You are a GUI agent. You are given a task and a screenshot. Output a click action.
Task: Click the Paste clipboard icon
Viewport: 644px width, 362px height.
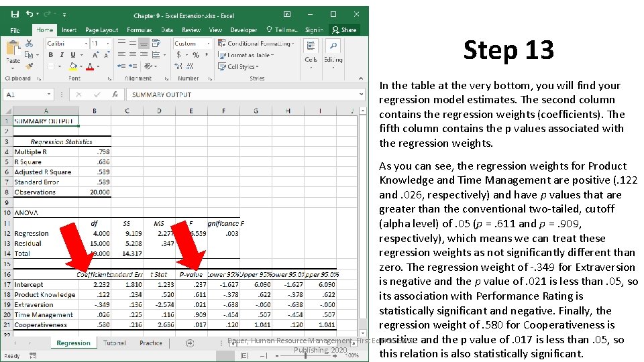click(x=13, y=48)
